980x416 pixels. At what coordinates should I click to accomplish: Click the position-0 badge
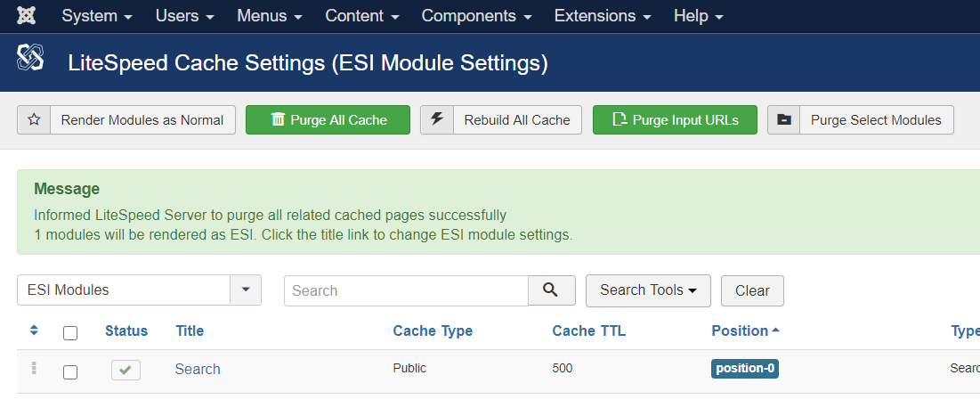745,369
